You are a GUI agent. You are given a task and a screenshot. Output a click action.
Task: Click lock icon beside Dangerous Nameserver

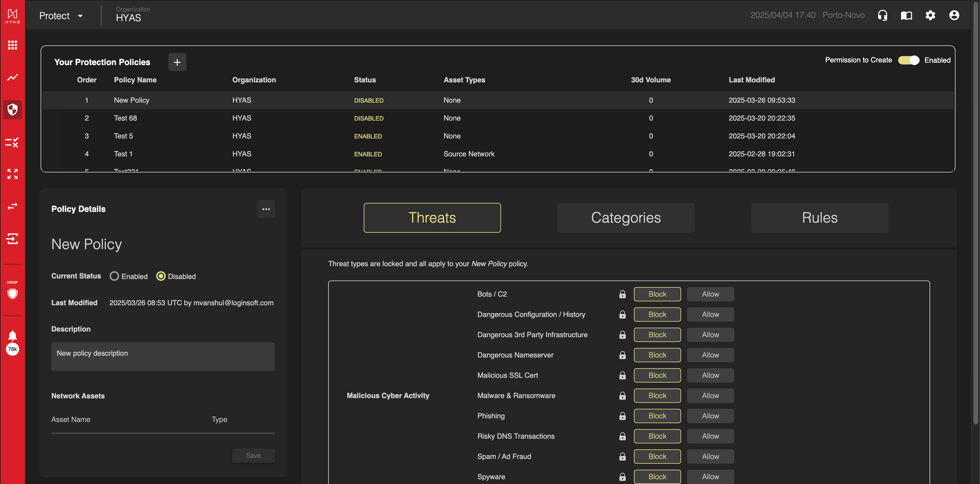tap(622, 355)
